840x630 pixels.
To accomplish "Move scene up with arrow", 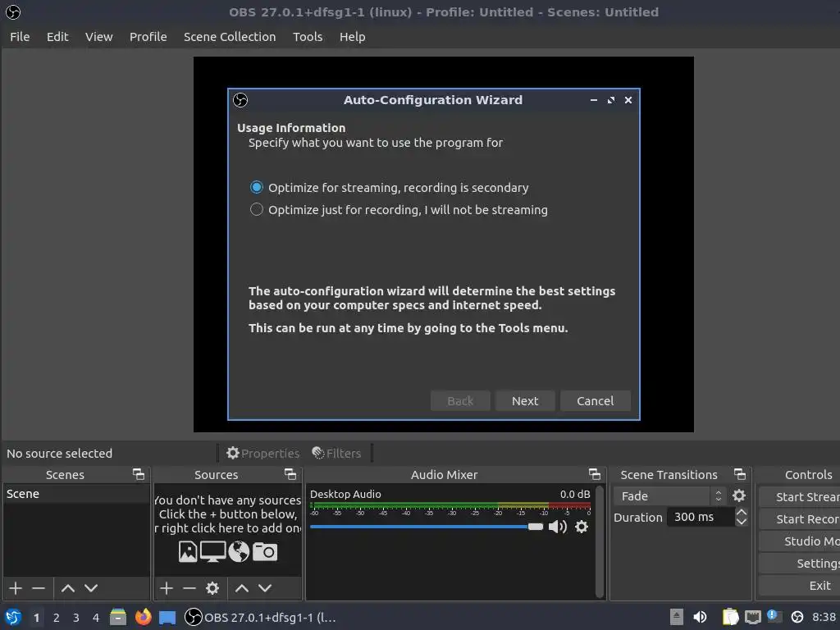I will (68, 588).
